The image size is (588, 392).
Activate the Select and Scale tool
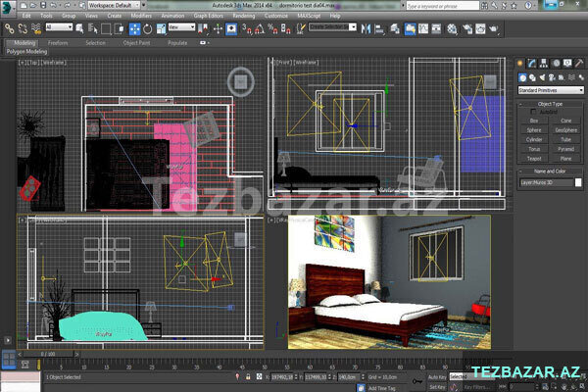(x=161, y=28)
